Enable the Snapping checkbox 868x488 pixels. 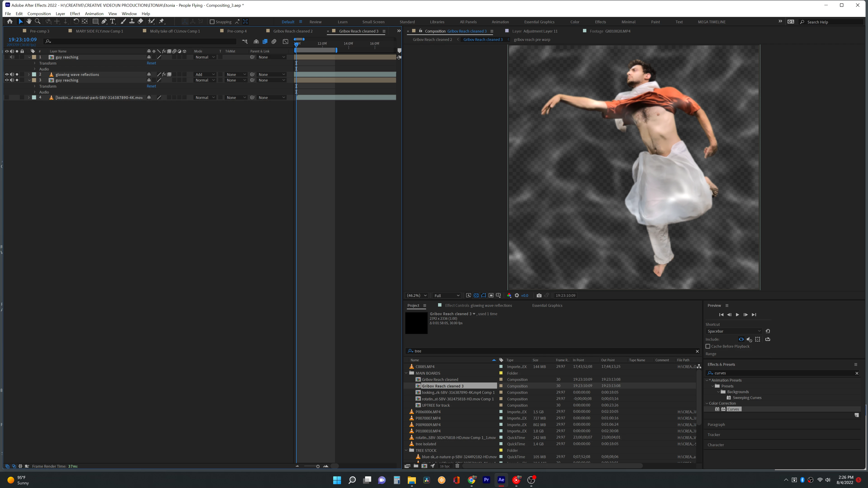(x=212, y=22)
